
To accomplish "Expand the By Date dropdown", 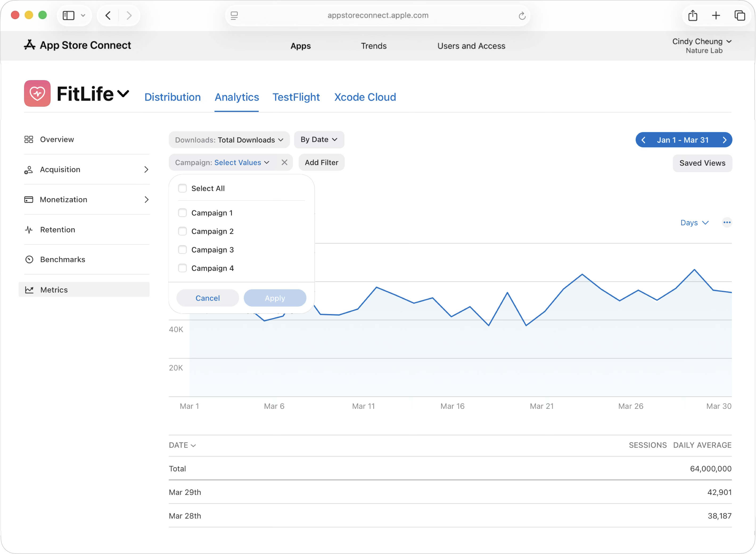I will click(x=319, y=140).
